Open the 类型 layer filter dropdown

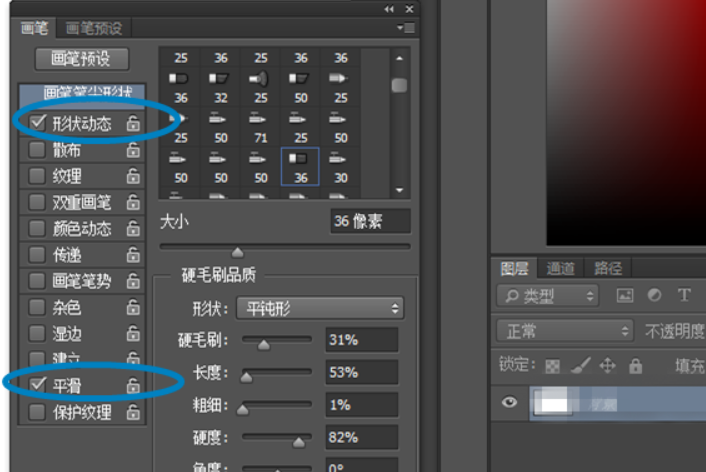548,295
